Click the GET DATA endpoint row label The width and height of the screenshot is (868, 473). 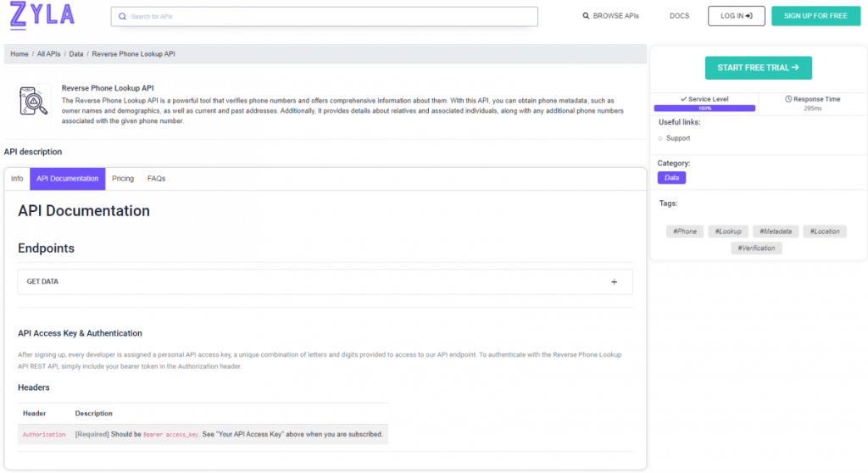pyautogui.click(x=42, y=282)
